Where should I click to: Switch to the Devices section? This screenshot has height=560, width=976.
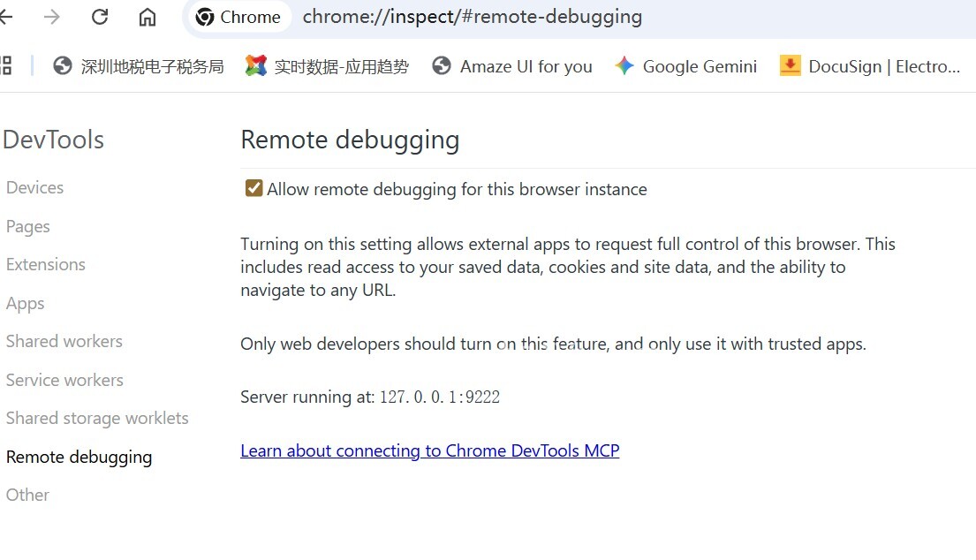click(35, 187)
